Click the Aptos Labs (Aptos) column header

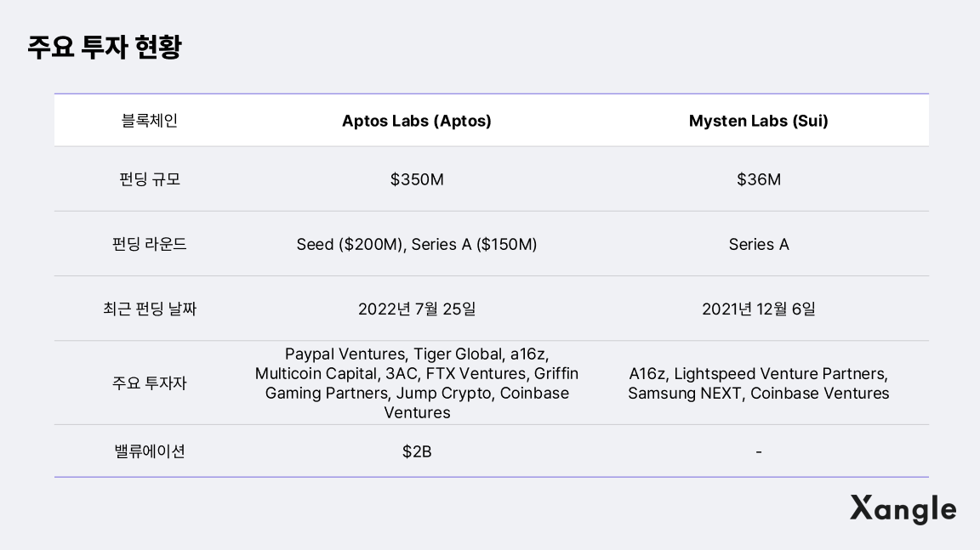pyautogui.click(x=417, y=121)
